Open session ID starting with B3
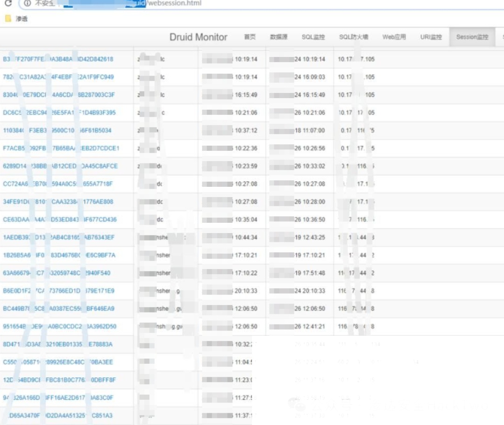 click(x=58, y=59)
